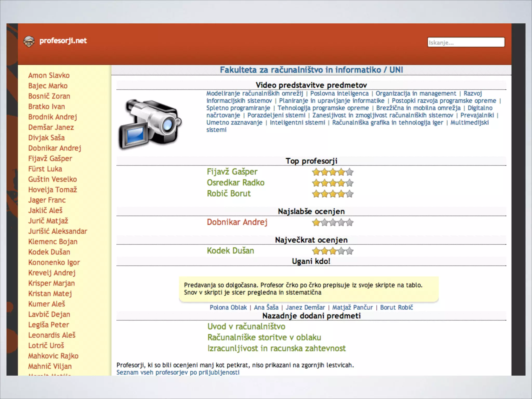Open Modeliranje računalniških omrežij video
532x399 pixels.
click(255, 94)
